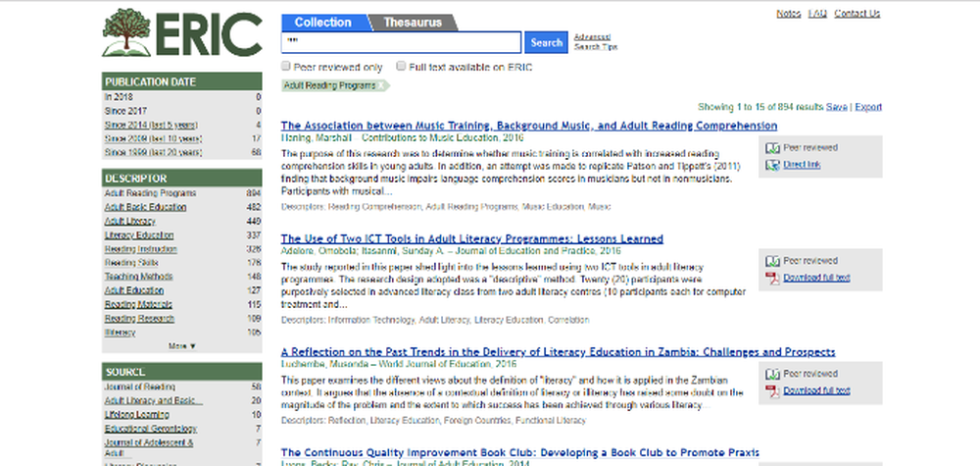Filter by Adult Literacy descriptor

click(130, 222)
